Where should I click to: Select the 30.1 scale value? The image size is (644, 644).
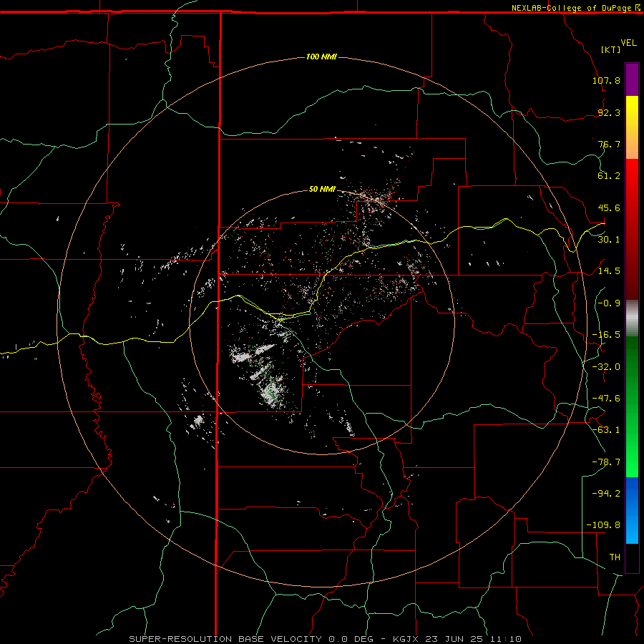click(609, 240)
